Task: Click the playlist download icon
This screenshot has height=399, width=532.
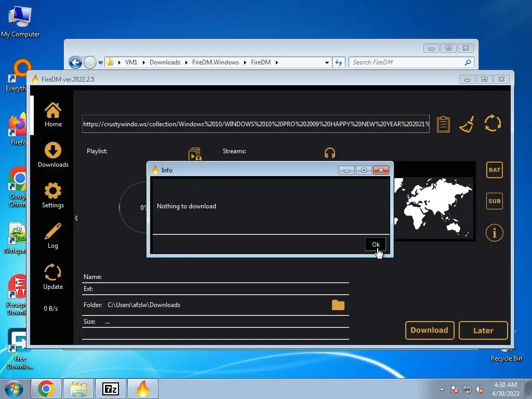Action: (195, 154)
